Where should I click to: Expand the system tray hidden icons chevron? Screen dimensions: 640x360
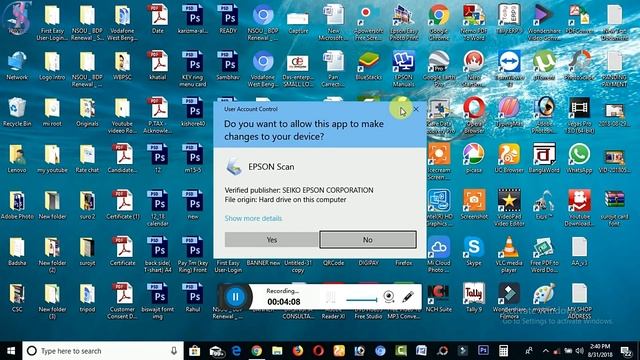click(546, 351)
